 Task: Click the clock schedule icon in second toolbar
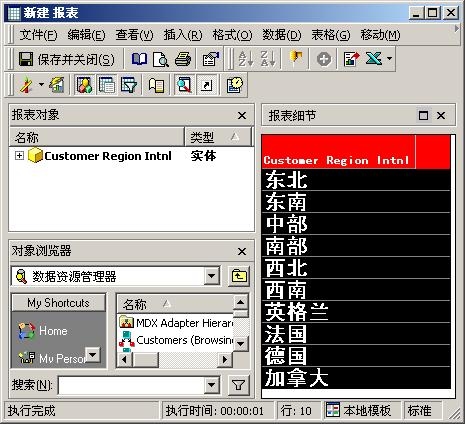coord(235,85)
